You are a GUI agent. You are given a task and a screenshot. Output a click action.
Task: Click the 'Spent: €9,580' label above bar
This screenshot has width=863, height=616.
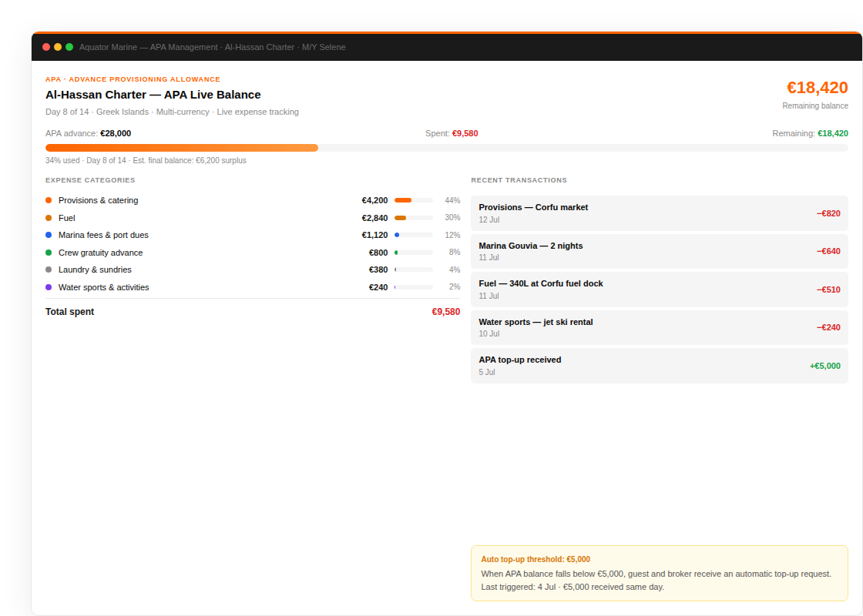tap(452, 133)
